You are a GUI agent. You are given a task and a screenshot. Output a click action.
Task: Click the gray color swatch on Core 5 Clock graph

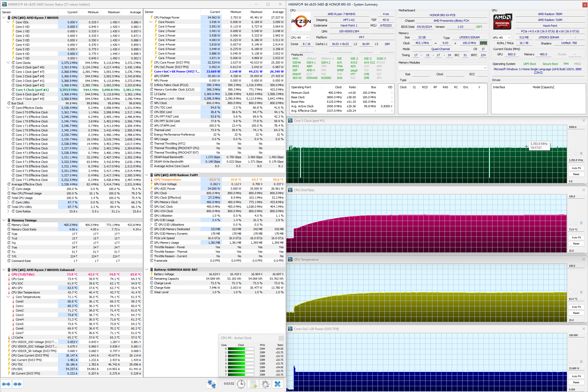[x=581, y=153]
